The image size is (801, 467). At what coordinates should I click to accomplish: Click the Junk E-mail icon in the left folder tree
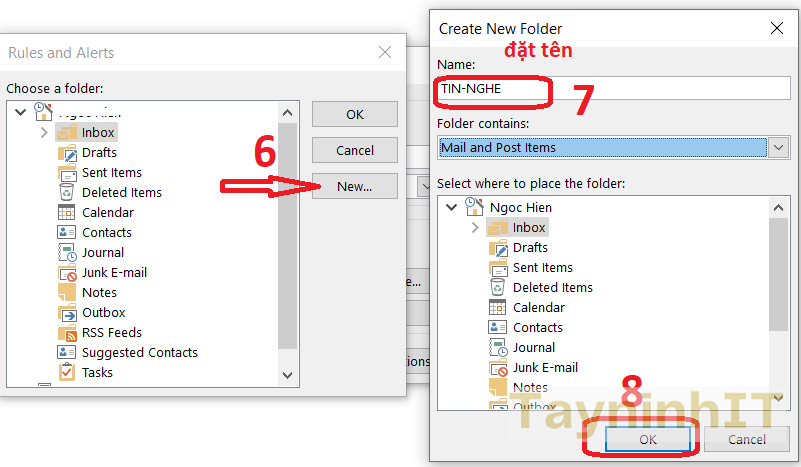point(67,273)
